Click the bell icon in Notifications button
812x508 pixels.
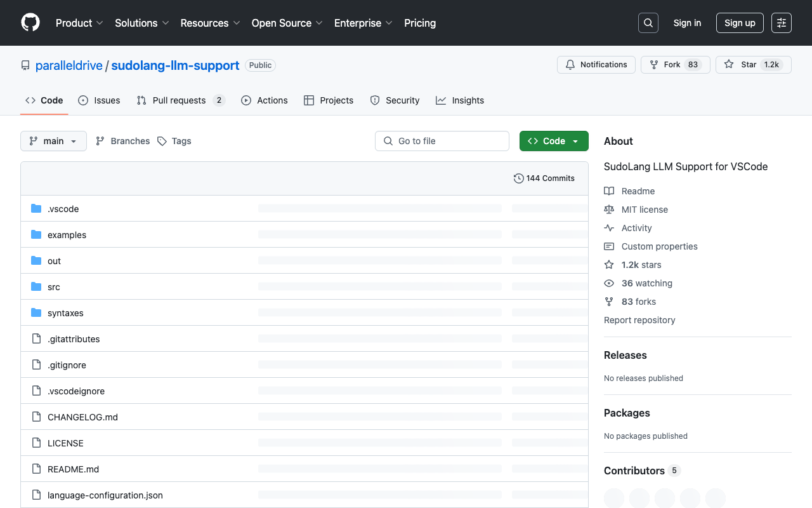tap(570, 65)
